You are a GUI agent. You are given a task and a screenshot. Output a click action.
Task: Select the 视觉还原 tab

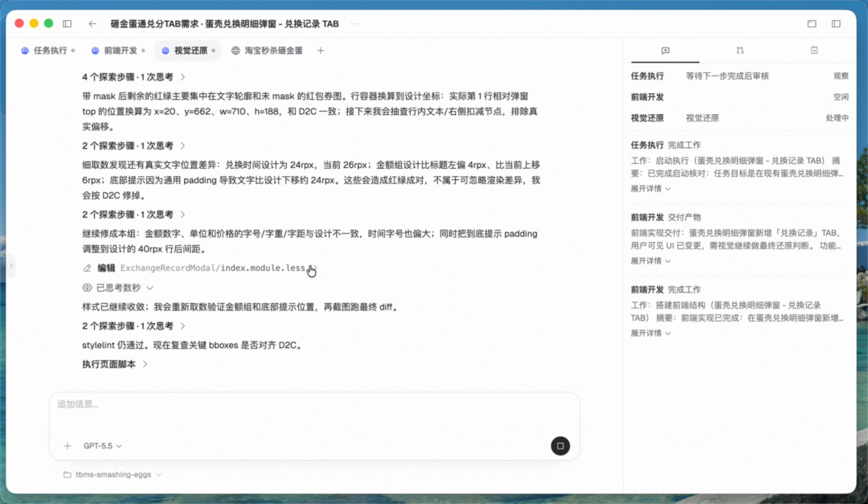click(188, 51)
